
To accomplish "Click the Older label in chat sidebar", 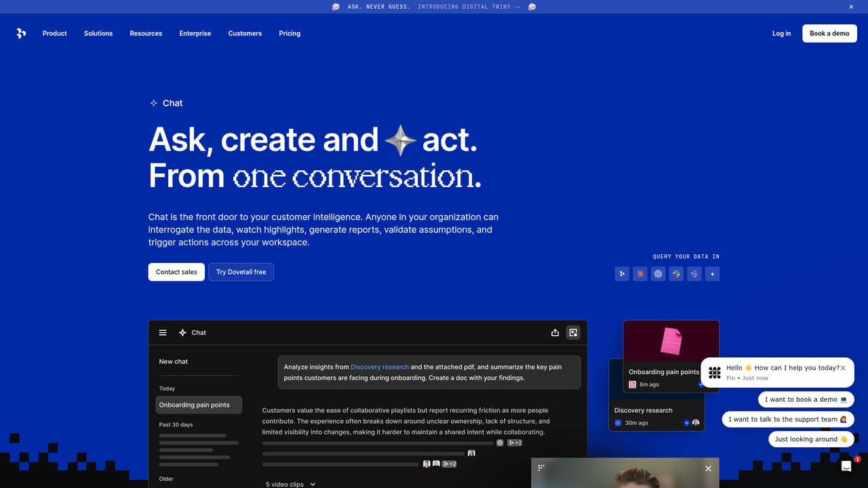I will 166,479.
